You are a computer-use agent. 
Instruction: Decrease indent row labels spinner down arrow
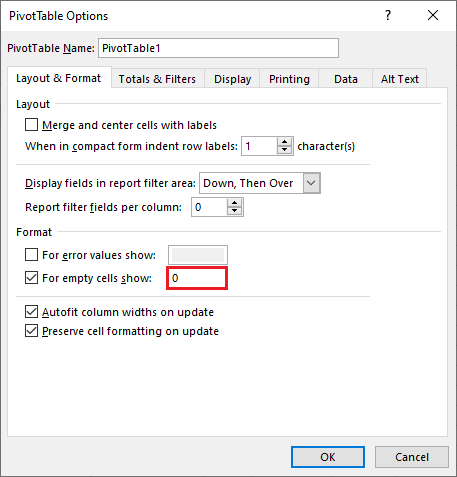point(284,150)
